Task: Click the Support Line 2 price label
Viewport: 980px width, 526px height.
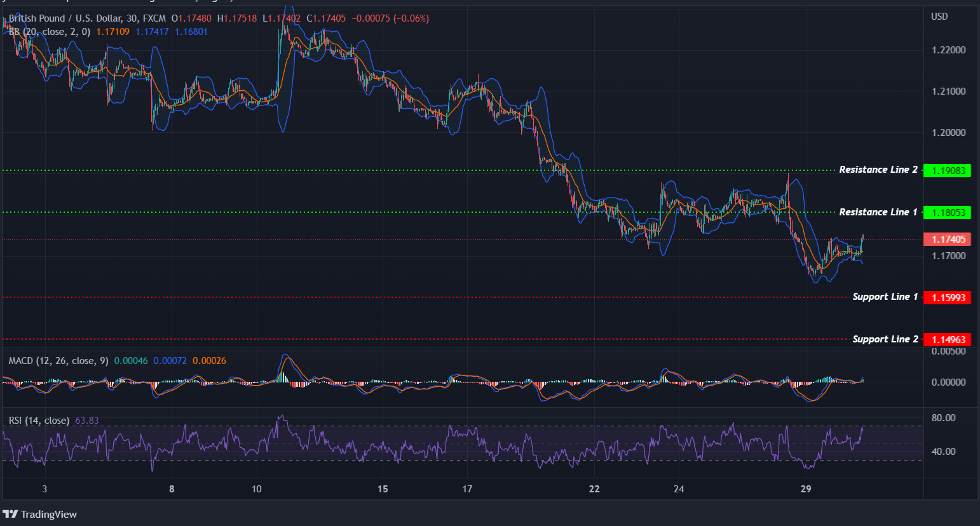Action: tap(948, 339)
